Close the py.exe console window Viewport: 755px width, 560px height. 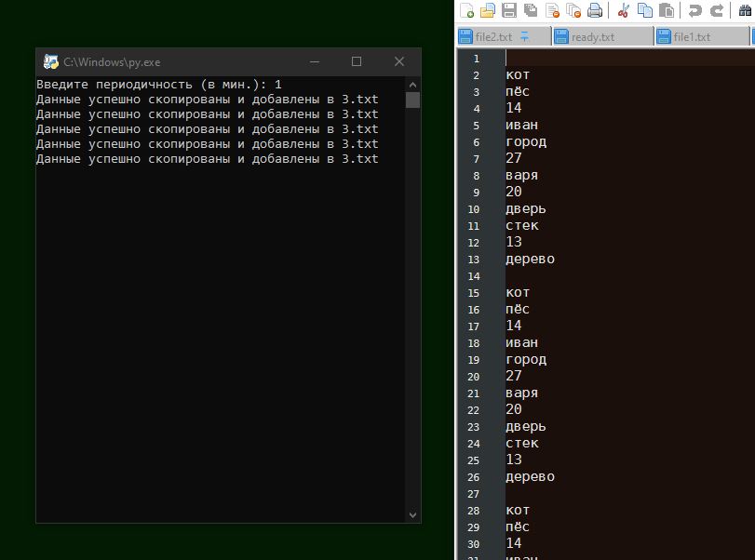(399, 61)
